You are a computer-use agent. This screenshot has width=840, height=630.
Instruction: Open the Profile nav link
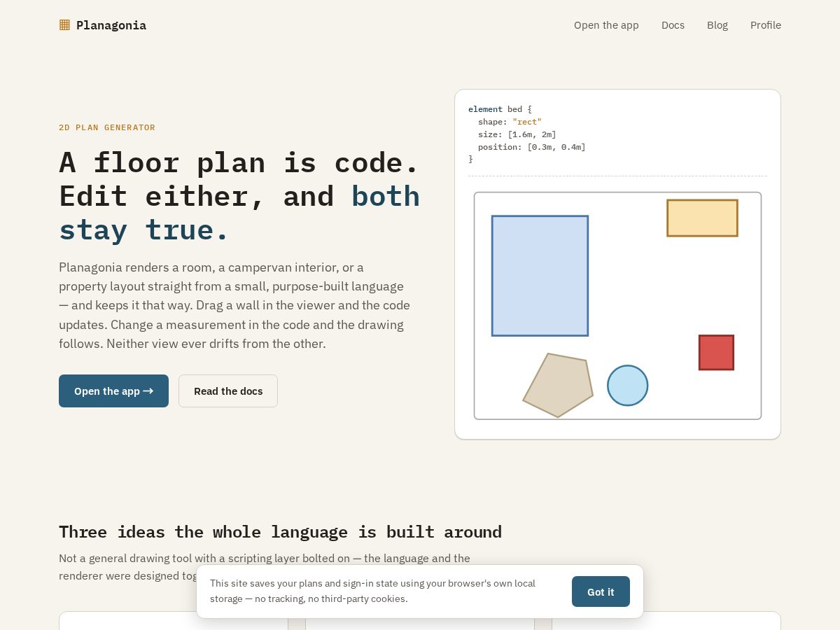766,25
